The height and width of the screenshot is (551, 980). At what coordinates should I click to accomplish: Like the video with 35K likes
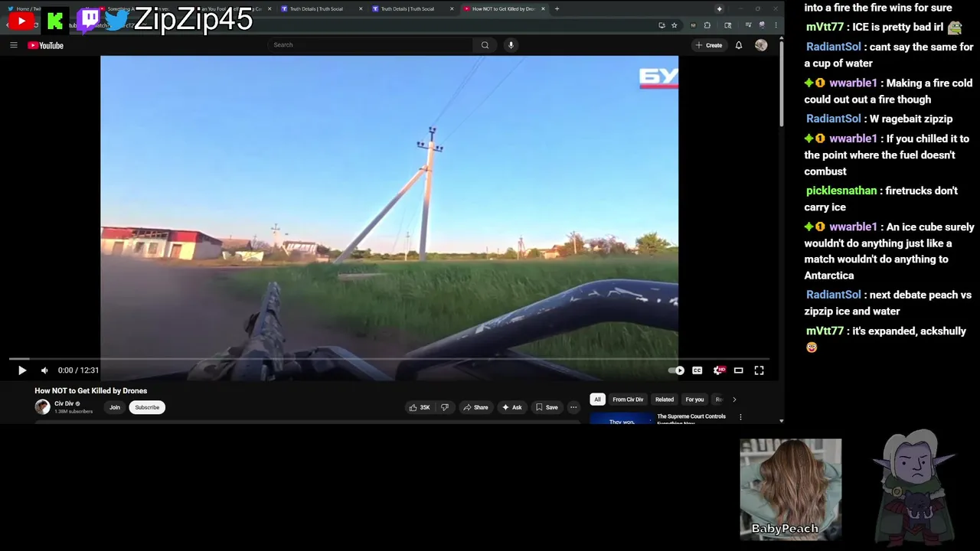click(x=419, y=407)
